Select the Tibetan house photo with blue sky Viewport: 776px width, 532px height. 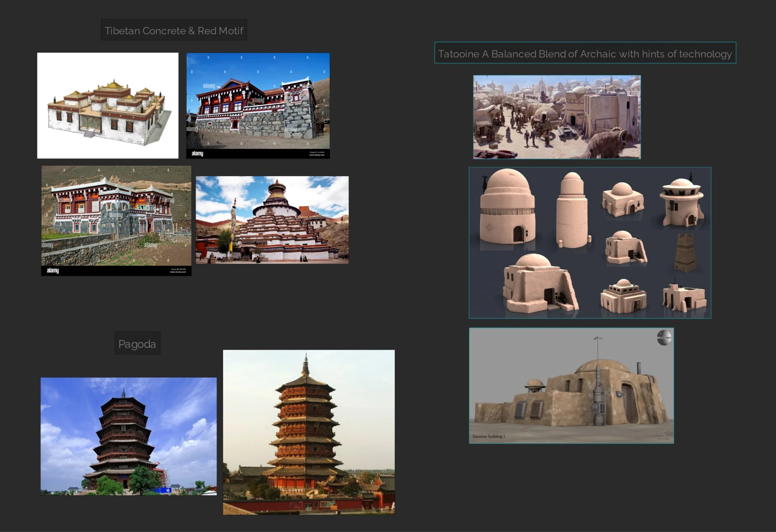(x=258, y=105)
